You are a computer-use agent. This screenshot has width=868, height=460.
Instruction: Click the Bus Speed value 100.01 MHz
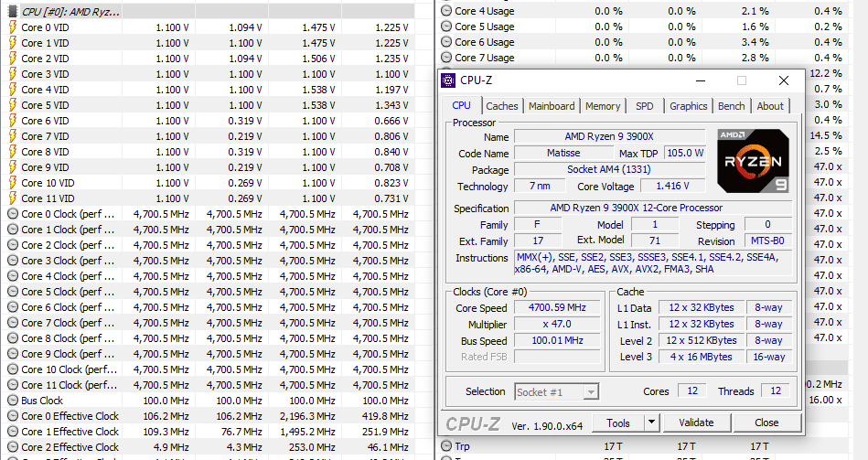click(557, 341)
